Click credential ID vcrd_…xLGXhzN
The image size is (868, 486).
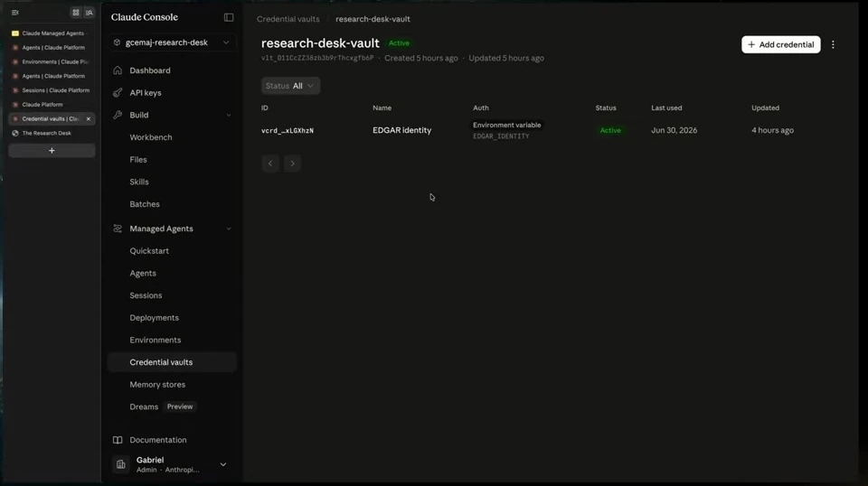coord(288,130)
